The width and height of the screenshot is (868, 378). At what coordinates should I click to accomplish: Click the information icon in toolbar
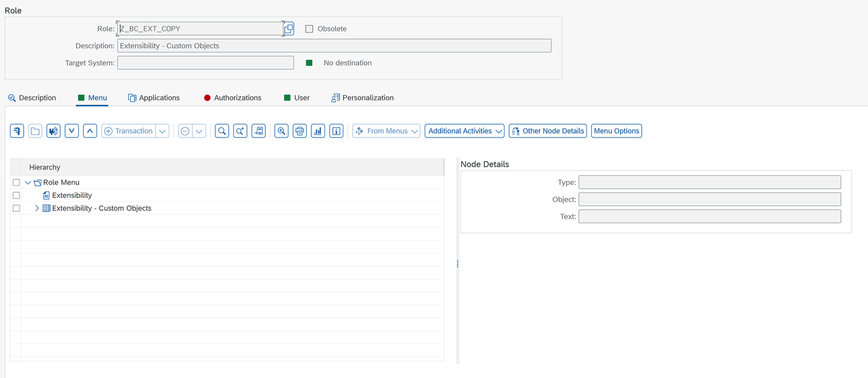[336, 131]
